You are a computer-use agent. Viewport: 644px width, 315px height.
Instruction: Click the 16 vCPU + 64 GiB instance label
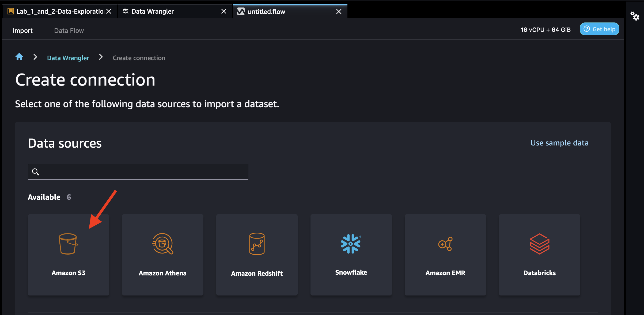coord(546,30)
